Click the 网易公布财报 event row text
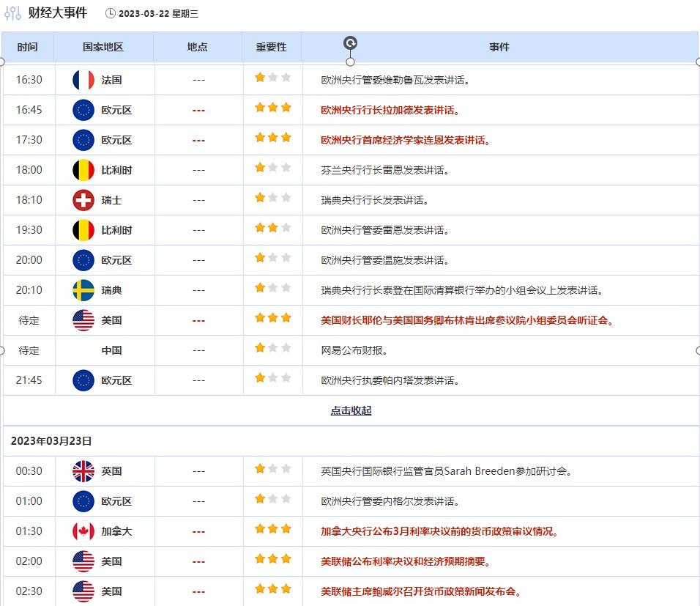The height and width of the screenshot is (606, 700). click(x=354, y=350)
